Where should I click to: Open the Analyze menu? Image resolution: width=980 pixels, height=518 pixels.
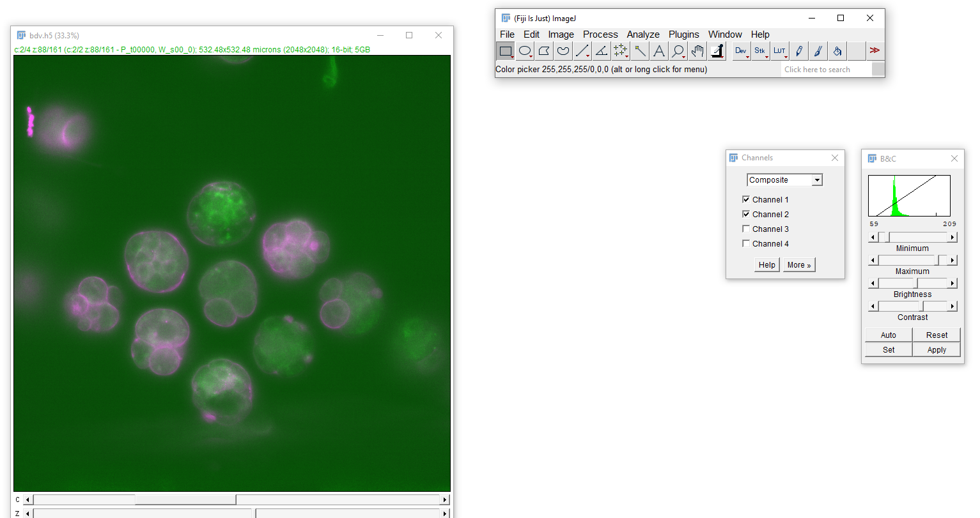pyautogui.click(x=642, y=34)
